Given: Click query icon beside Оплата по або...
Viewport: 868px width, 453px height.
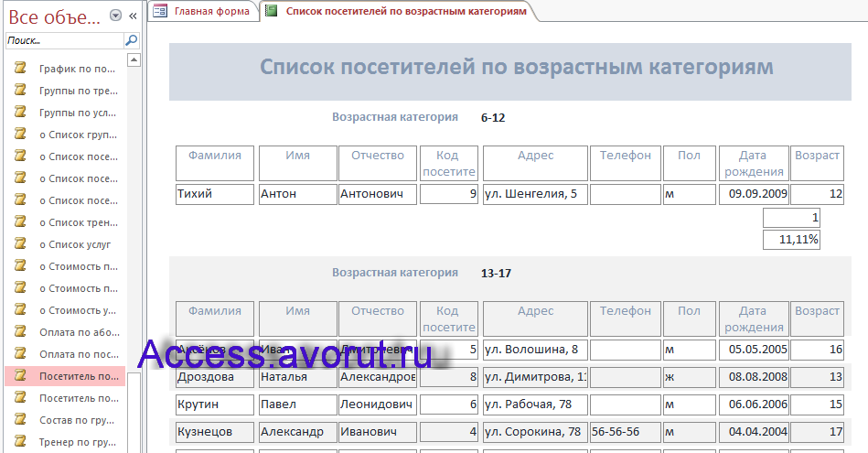Looking at the screenshot, I should pos(20,331).
